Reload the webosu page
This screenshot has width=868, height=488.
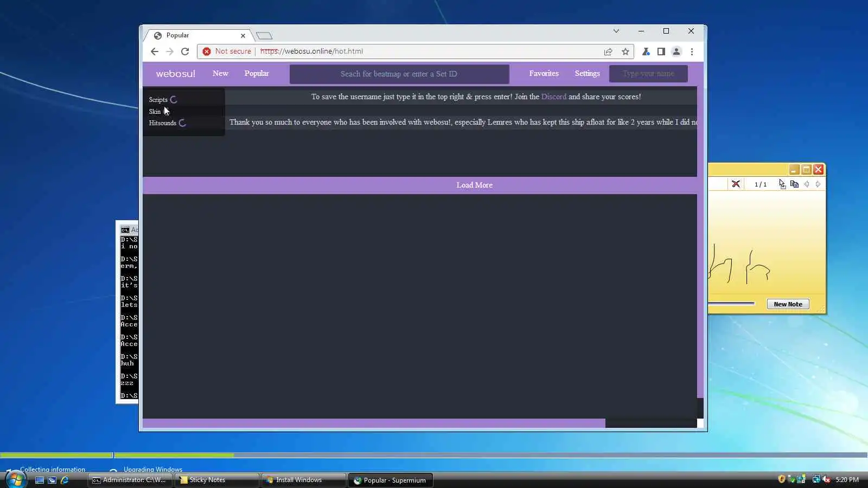[x=185, y=52]
